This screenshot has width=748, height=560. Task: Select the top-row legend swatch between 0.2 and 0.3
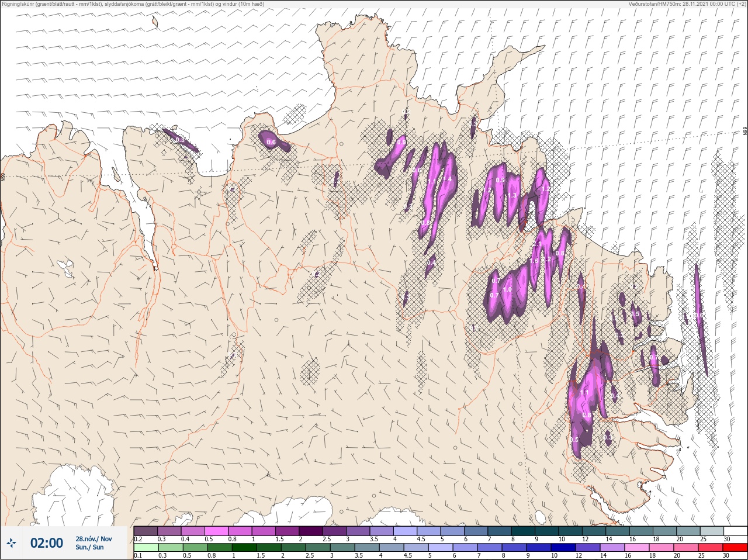pyautogui.click(x=146, y=531)
